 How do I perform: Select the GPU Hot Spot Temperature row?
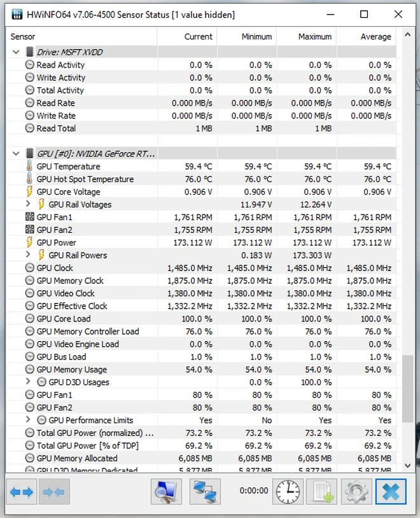coord(85,179)
